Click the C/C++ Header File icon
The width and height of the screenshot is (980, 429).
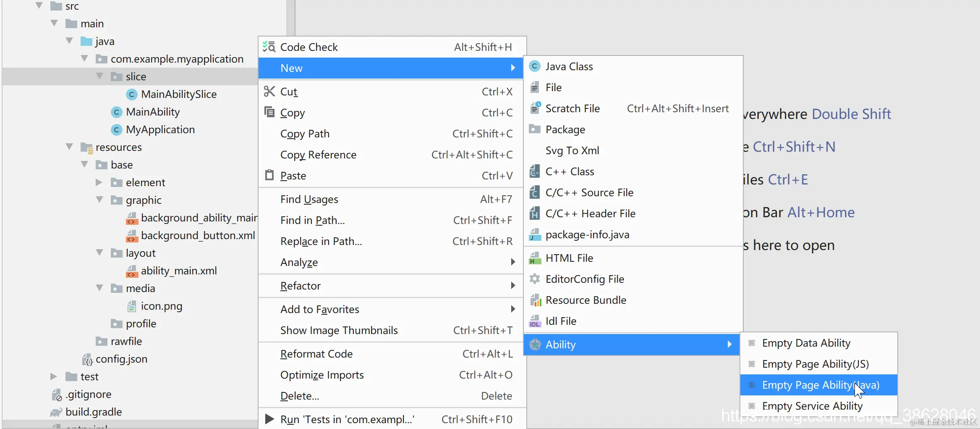coord(534,213)
